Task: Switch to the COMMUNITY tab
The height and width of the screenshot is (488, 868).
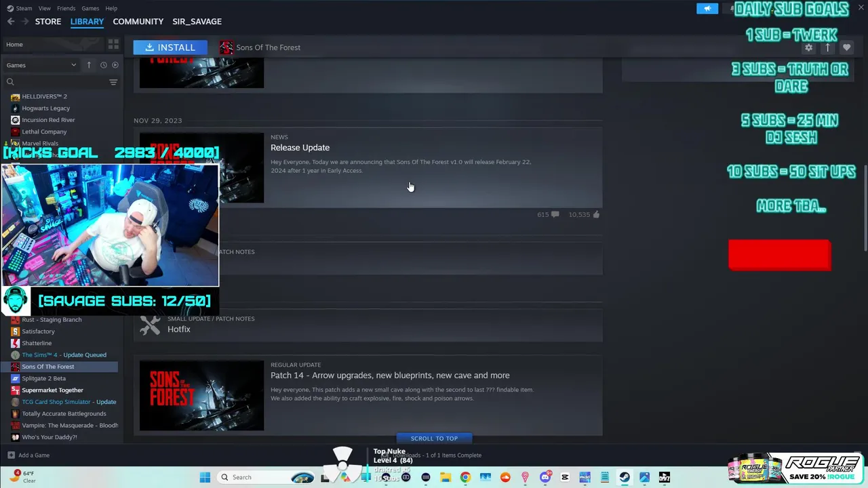Action: click(138, 22)
